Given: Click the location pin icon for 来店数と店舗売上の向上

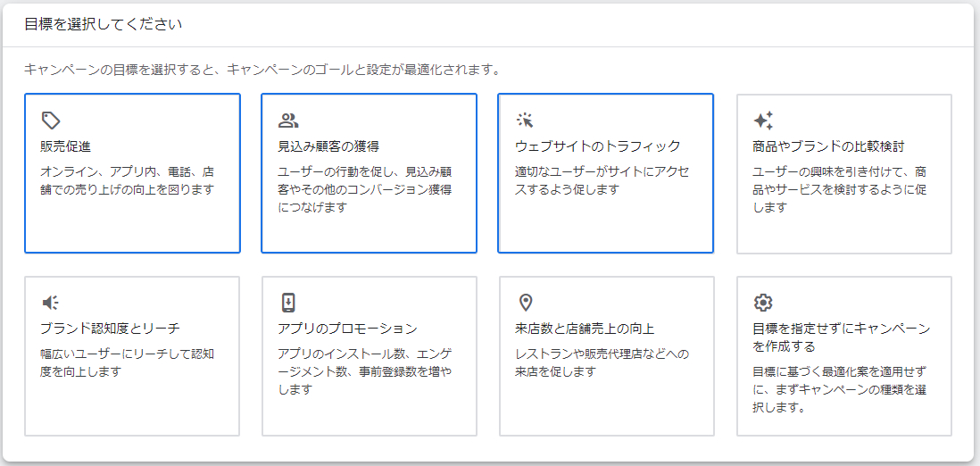Looking at the screenshot, I should click(x=526, y=303).
